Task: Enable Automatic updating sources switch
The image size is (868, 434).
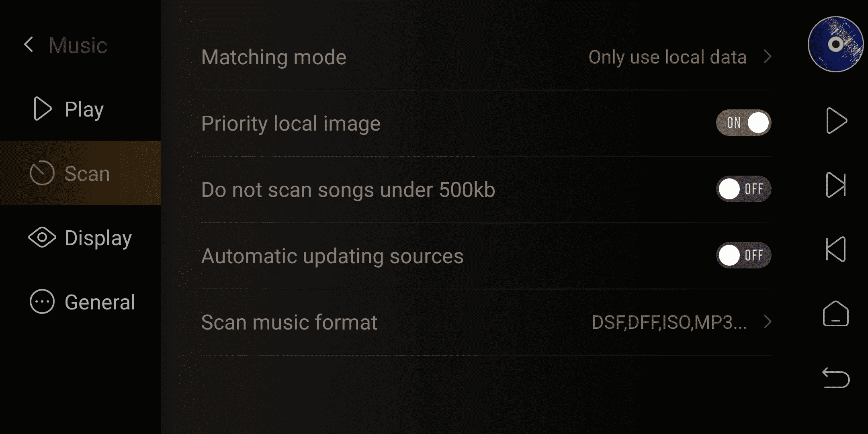Action: tap(743, 255)
